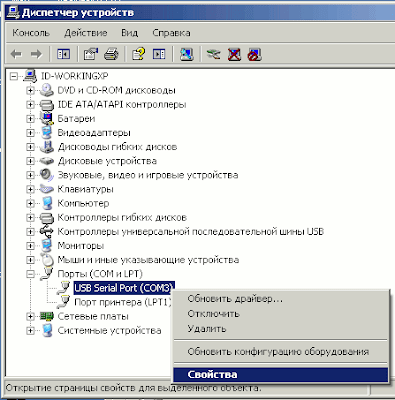
Task: Select USB Serial Port (COM3) item
Action: [x=124, y=288]
